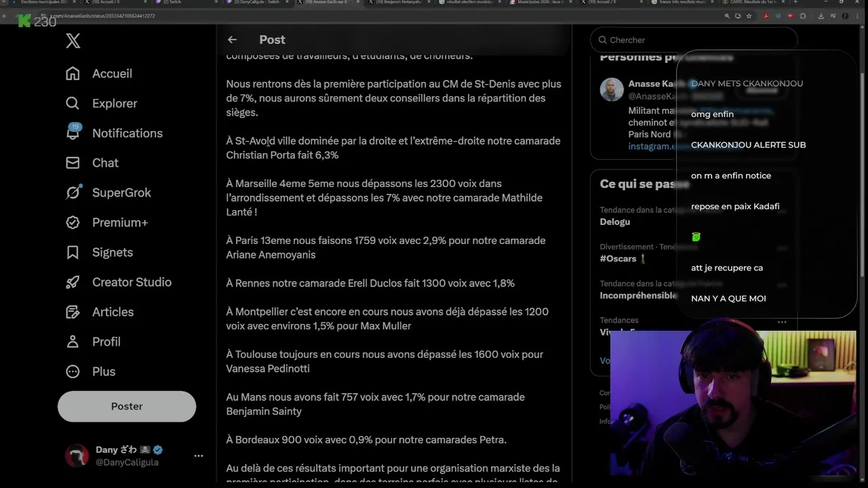Viewport: 868px width, 488px height.
Task: Go back with the Post arrow
Action: click(x=232, y=40)
